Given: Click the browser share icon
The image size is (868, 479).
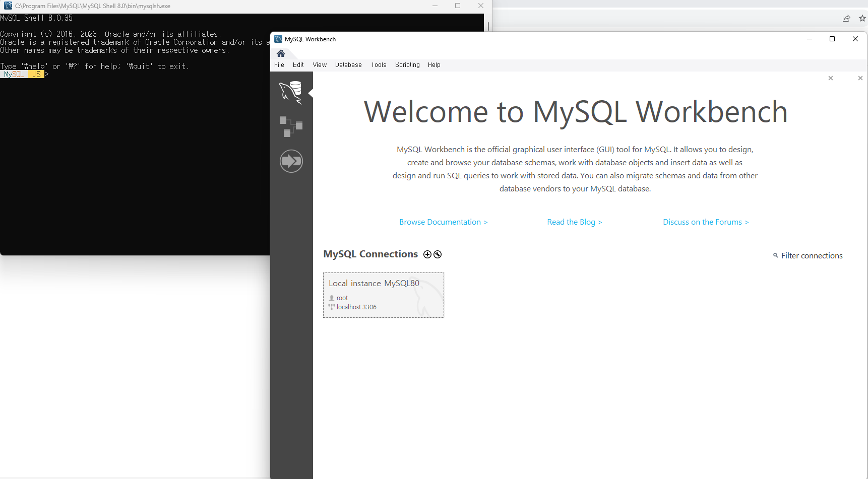Looking at the screenshot, I should (x=846, y=18).
